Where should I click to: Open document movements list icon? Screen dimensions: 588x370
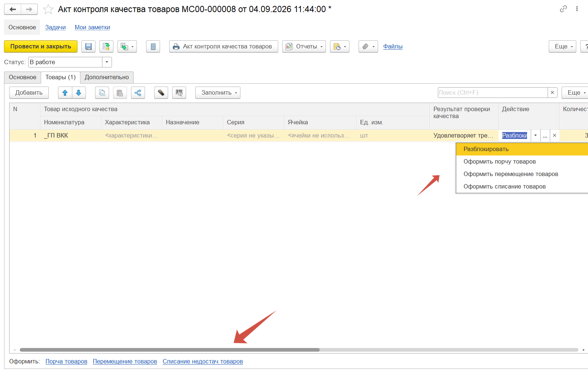point(153,47)
